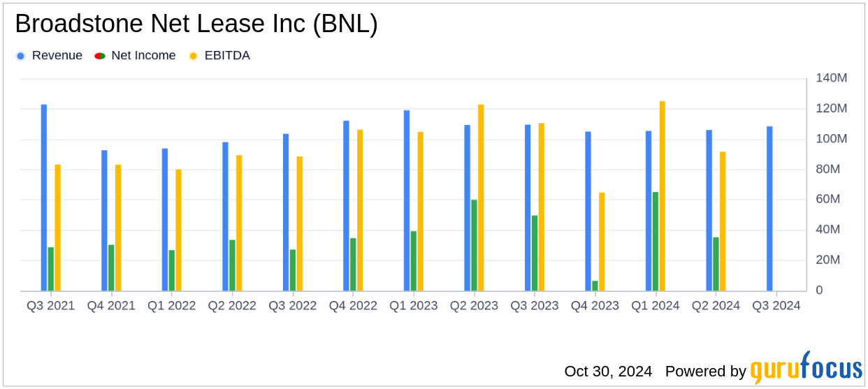Select the Q3 2024 revenue bar
The width and height of the screenshot is (868, 389).
[769, 209]
